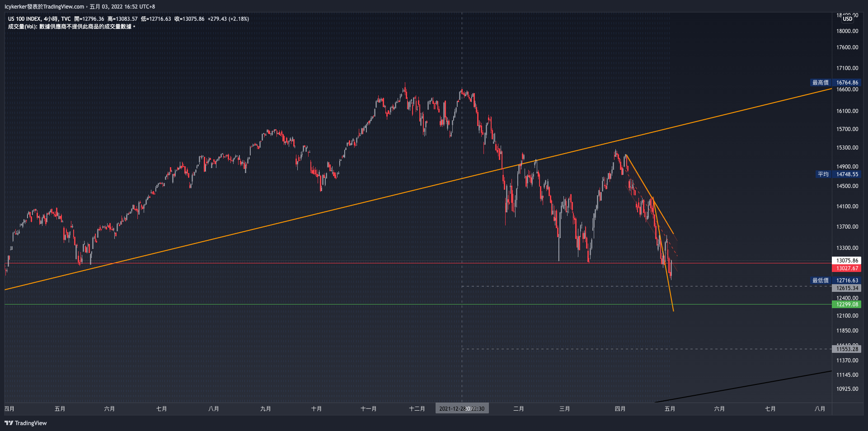The height and width of the screenshot is (431, 868).
Task: Click the 10925.00 price axis label
Action: click(847, 389)
